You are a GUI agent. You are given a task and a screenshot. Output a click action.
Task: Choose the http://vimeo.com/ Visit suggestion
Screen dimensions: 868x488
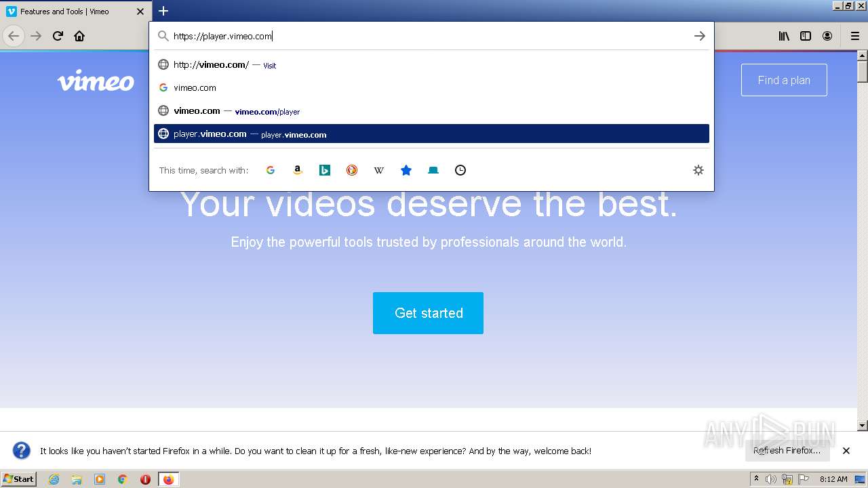431,64
